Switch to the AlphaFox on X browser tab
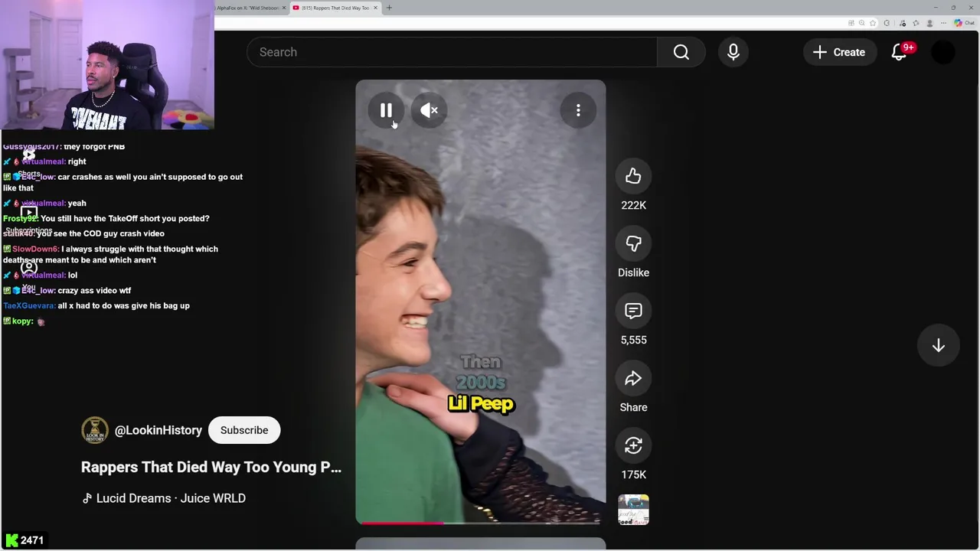Screen dimensions: 980x551 pos(248,8)
